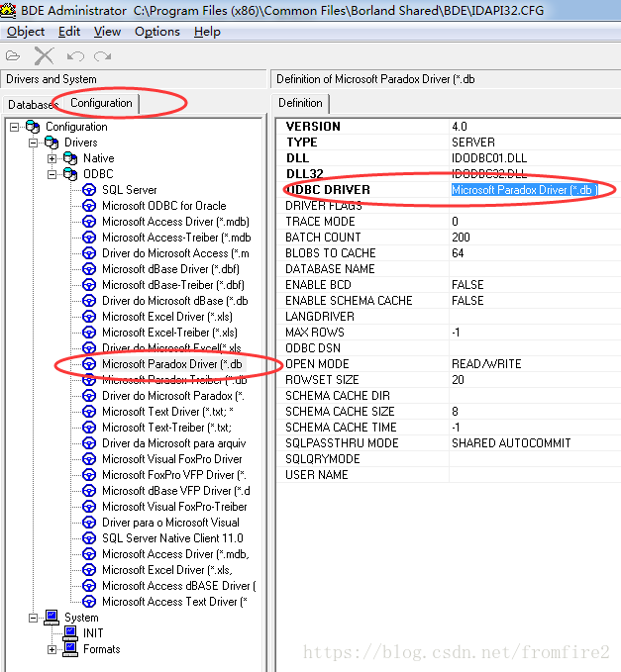Click the Undo arrow toolbar icon
This screenshot has height=672, width=621.
[76, 56]
